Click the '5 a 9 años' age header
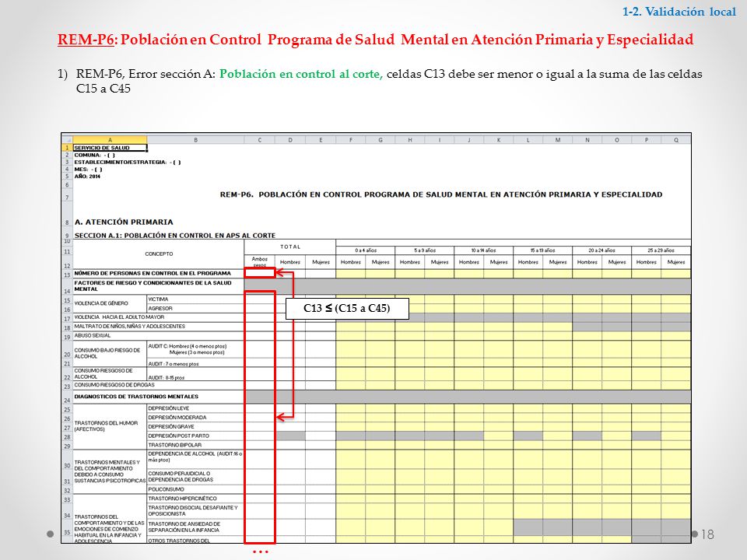The image size is (747, 560). (425, 250)
